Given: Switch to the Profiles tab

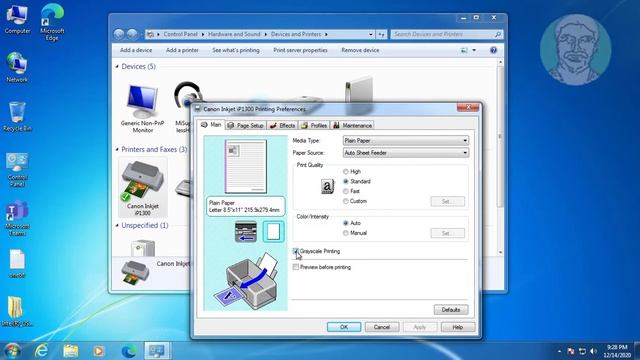Looking at the screenshot, I should (x=314, y=126).
